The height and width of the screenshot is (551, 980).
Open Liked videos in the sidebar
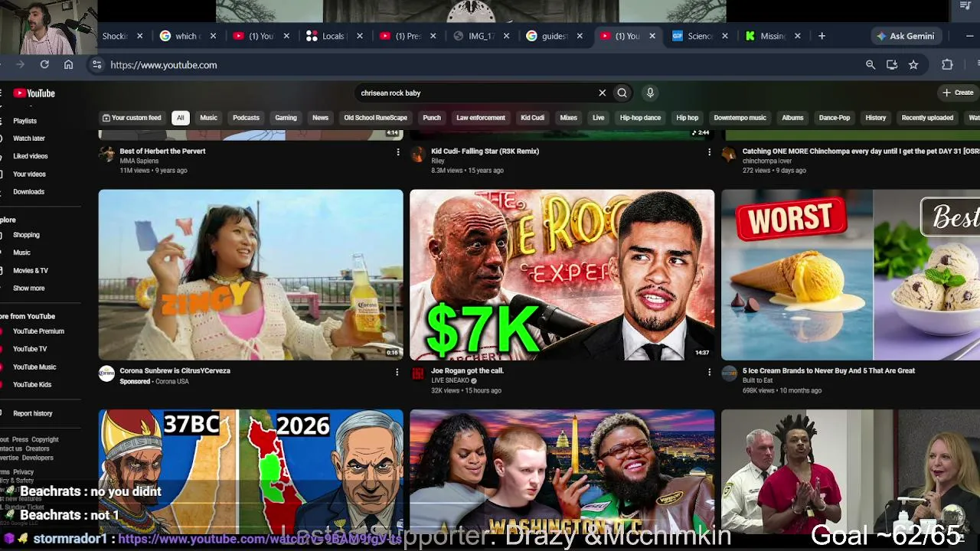30,156
